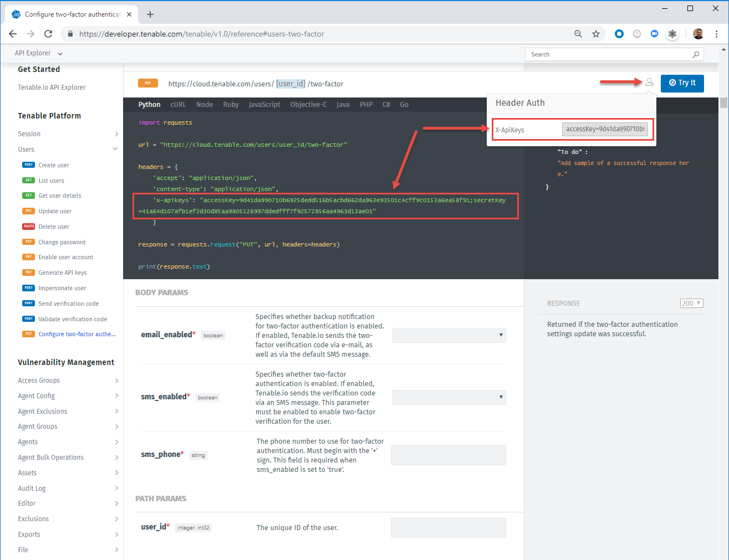This screenshot has height=560, width=729.
Task: Open the Validate verification code endpoint
Action: 73,319
